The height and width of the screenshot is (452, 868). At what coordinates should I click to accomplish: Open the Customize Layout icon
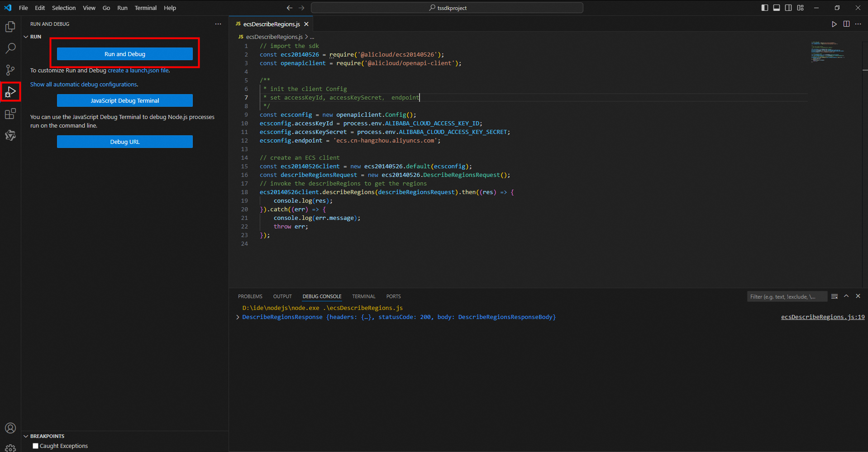[800, 8]
